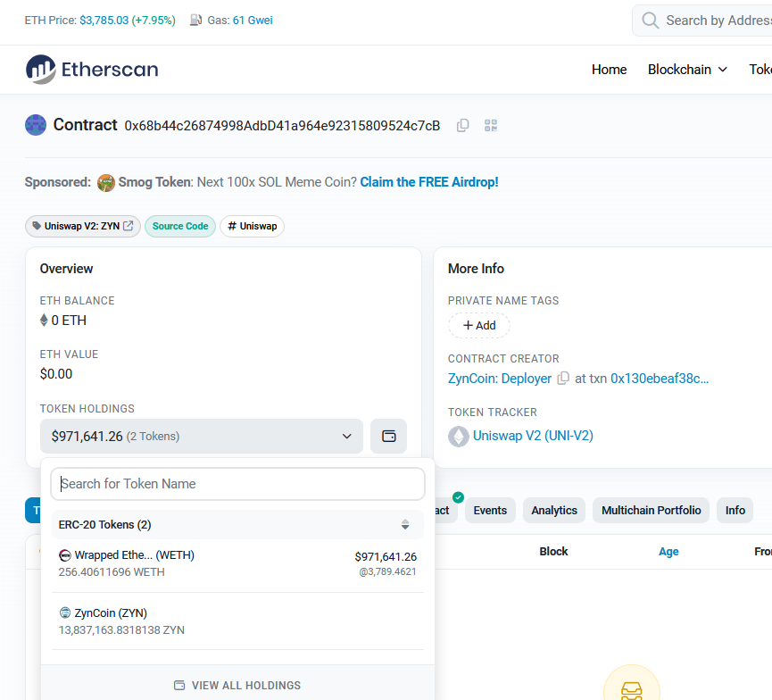Expand the Blockchain menu
This screenshot has height=700, width=772.
click(687, 70)
